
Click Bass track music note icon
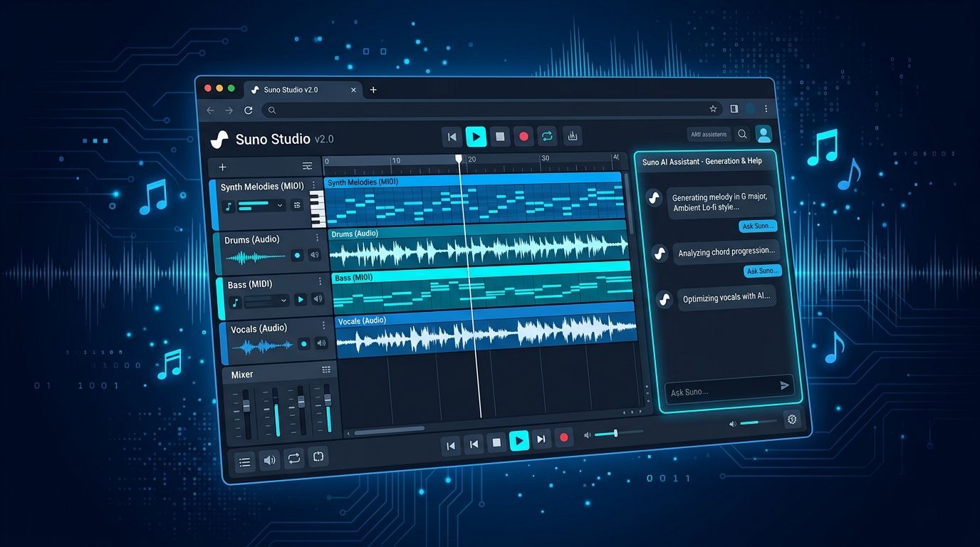(235, 303)
